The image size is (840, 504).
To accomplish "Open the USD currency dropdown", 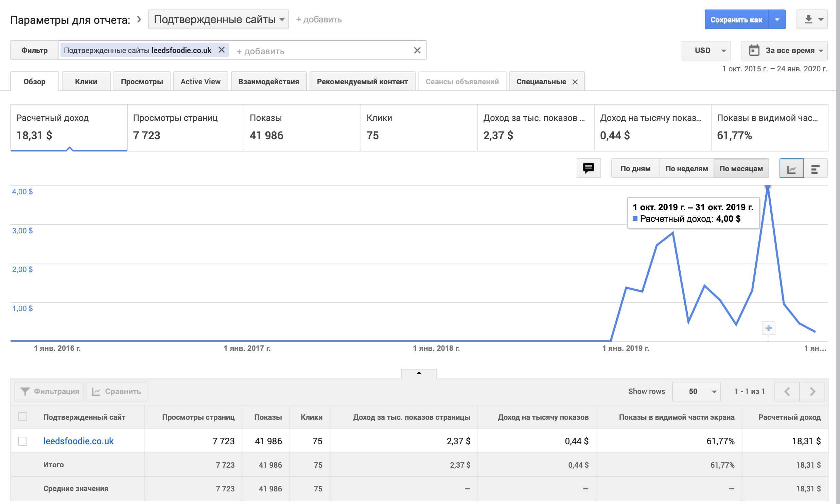I will (705, 50).
